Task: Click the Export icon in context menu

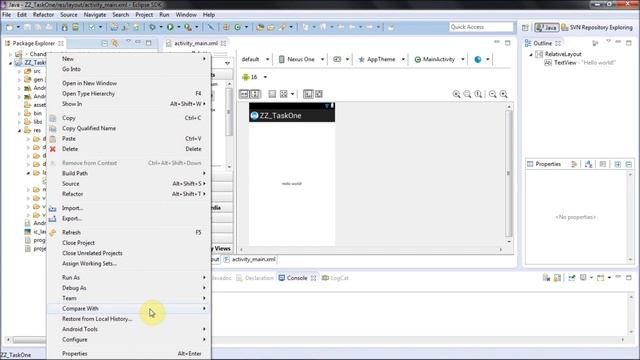Action: (53, 218)
